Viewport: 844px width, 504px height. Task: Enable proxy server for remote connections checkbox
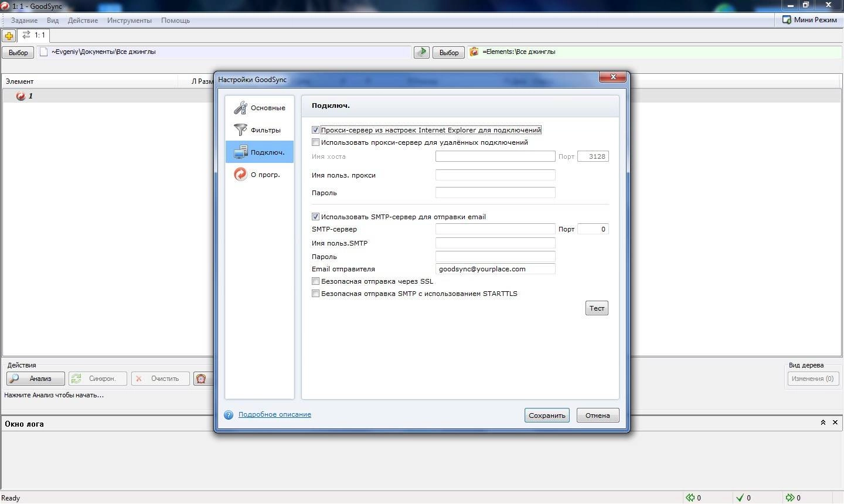point(315,142)
